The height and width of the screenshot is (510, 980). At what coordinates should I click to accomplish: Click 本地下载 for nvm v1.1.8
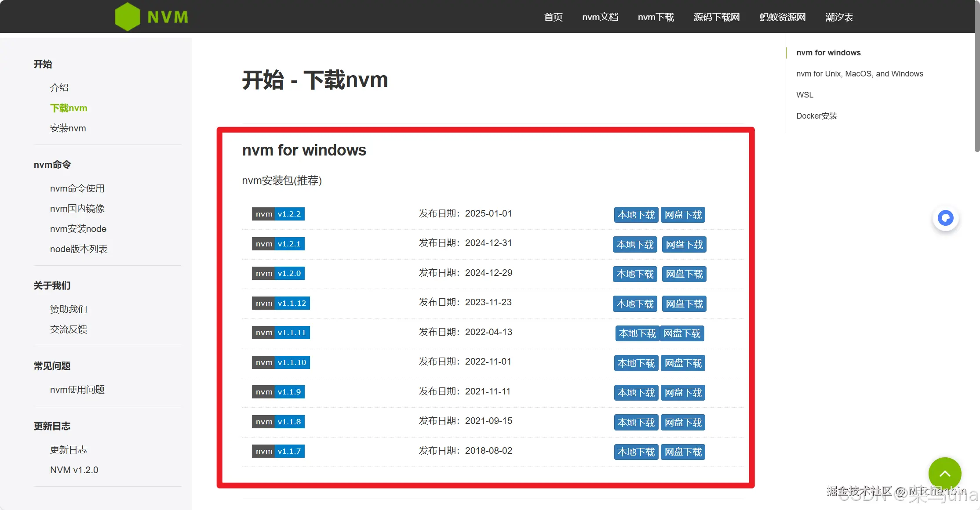pos(636,423)
